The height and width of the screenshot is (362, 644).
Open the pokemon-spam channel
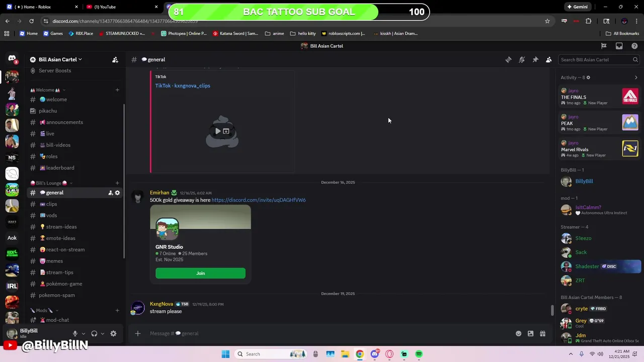(x=74, y=295)
